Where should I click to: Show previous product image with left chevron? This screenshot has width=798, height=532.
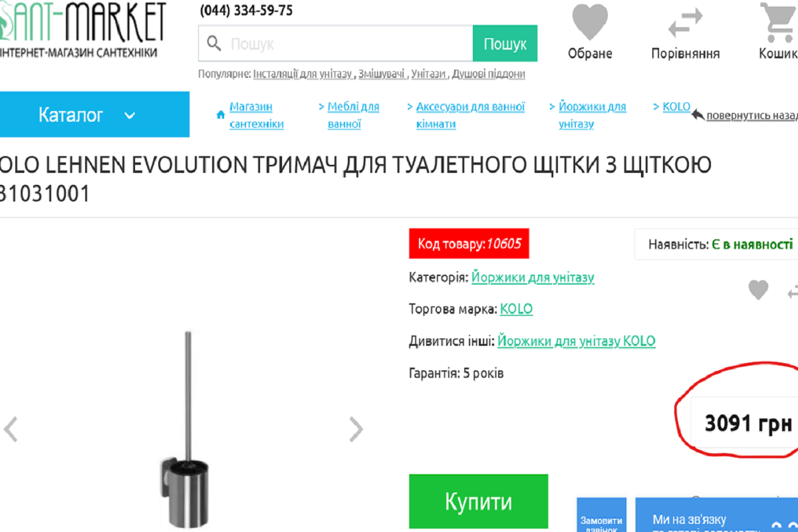pyautogui.click(x=11, y=430)
